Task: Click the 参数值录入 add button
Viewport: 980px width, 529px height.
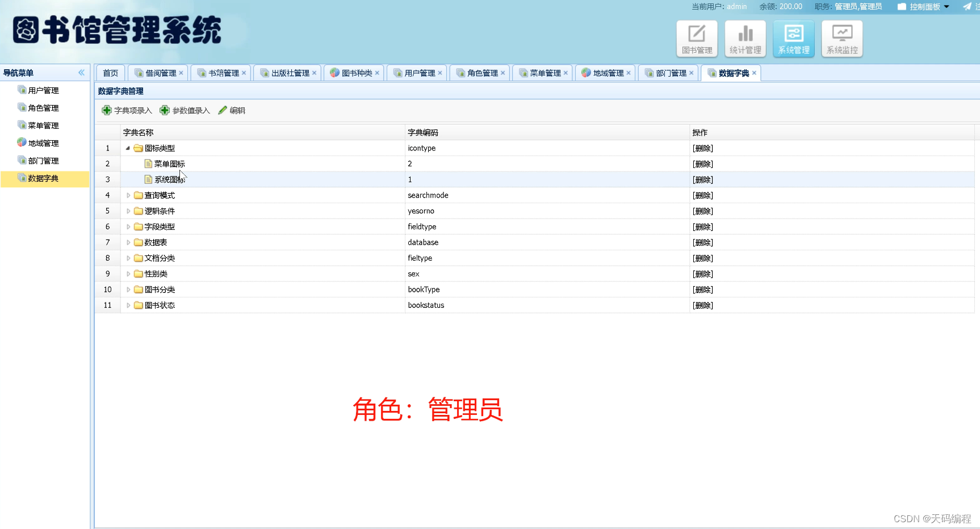Action: 185,110
